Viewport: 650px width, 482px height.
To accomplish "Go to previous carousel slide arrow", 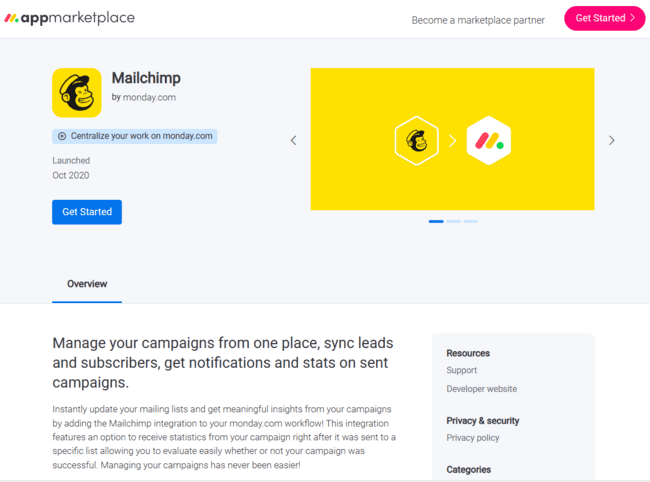I will (x=293, y=140).
